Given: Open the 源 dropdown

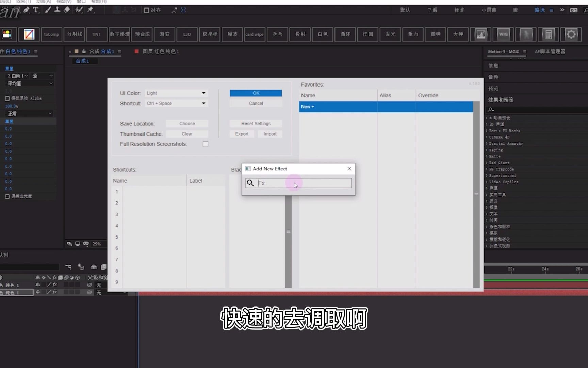Looking at the screenshot, I should click(42, 76).
